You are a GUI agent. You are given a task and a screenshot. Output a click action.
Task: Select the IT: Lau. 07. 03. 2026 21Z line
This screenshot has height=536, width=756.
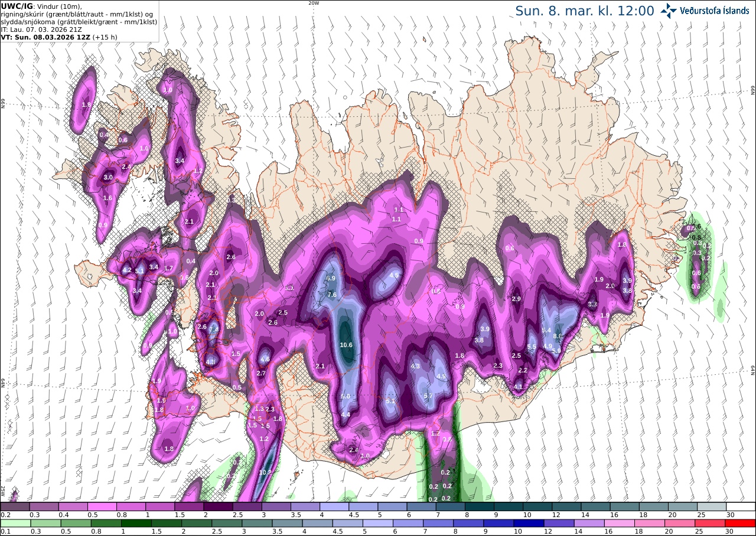[x=41, y=30]
